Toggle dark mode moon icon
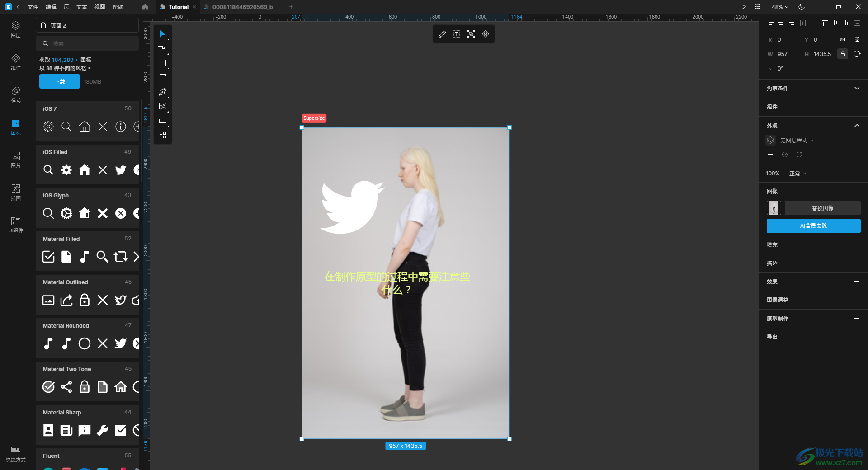 (x=802, y=7)
